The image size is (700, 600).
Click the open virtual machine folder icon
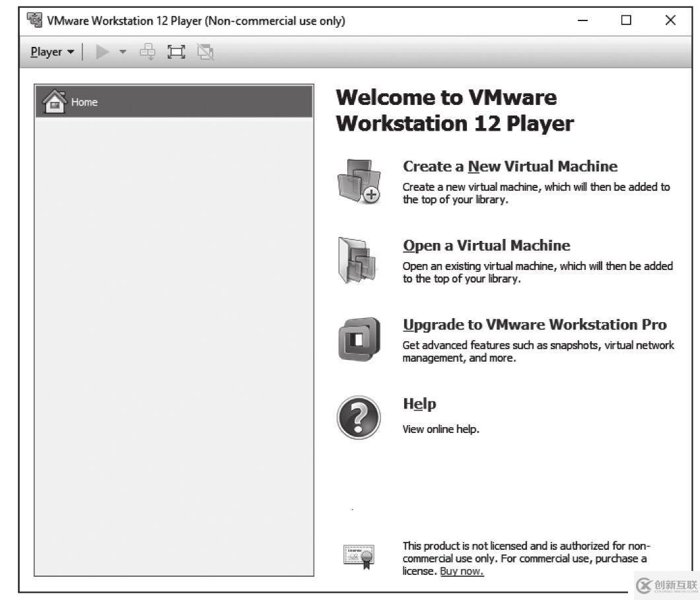[357, 260]
